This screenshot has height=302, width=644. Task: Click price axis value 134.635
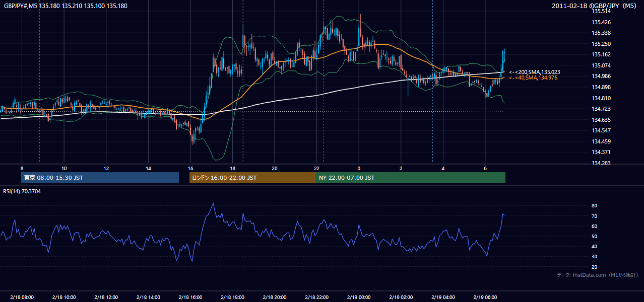tap(601, 120)
